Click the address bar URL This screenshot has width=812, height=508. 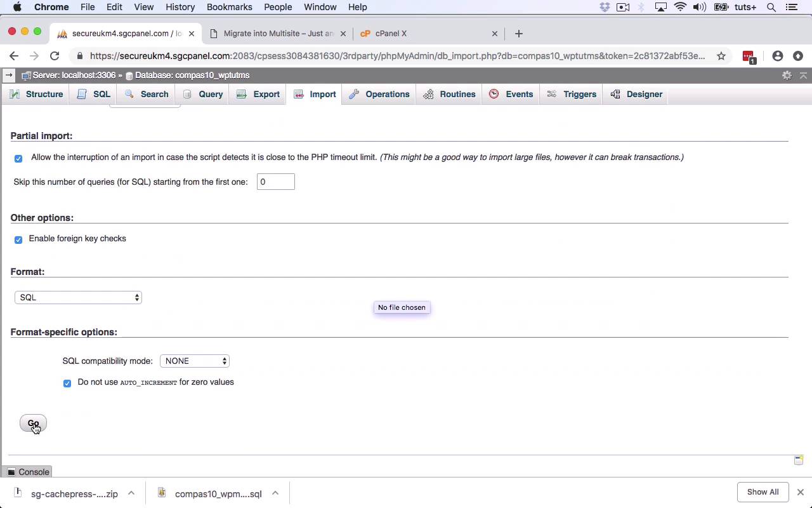pyautogui.click(x=397, y=56)
